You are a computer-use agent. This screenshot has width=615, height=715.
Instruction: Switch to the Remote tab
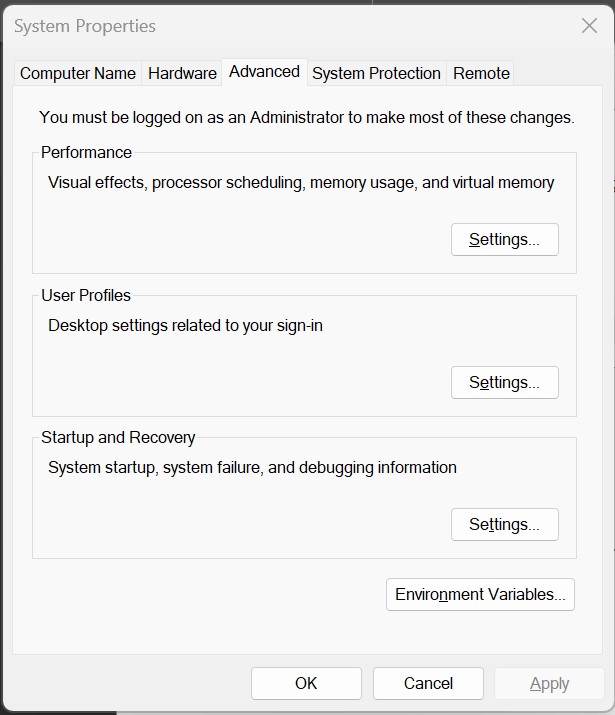point(481,73)
